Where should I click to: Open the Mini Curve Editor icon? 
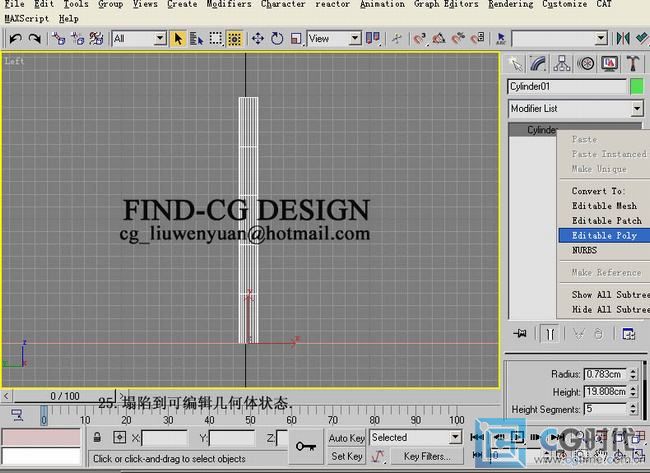(17, 415)
